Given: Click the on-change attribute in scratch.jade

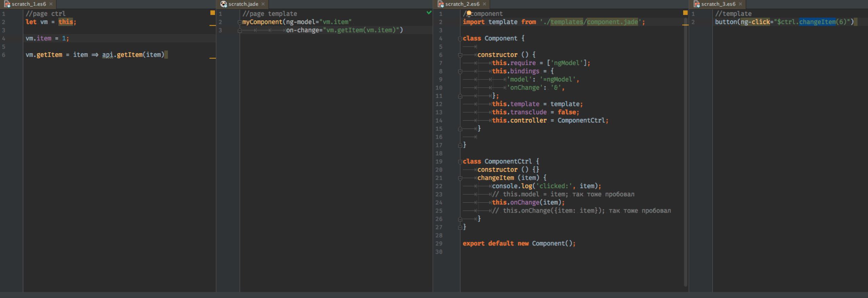Looking at the screenshot, I should 343,30.
